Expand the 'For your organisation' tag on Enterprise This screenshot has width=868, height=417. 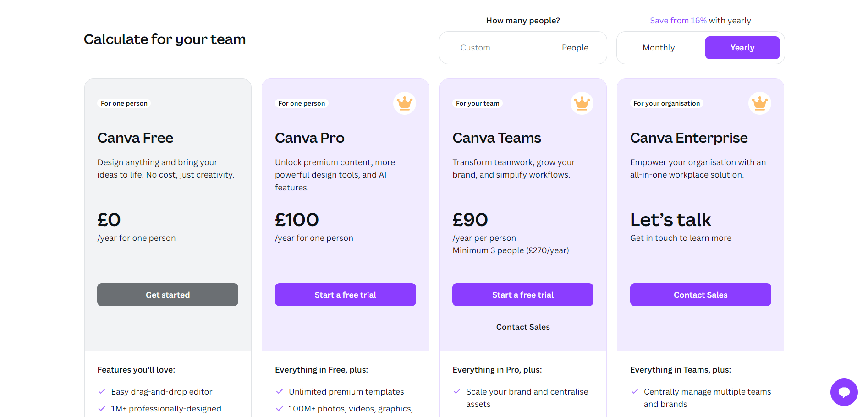tap(666, 103)
